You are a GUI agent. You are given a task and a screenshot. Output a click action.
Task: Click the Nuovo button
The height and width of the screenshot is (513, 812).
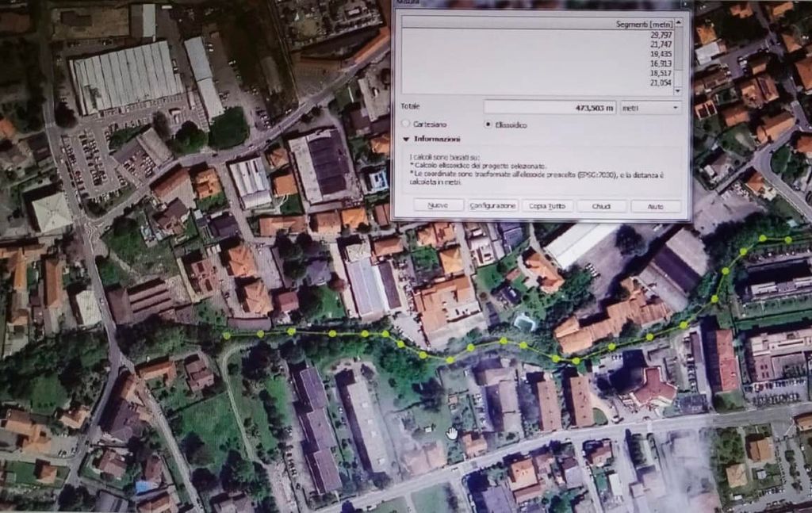pyautogui.click(x=439, y=205)
